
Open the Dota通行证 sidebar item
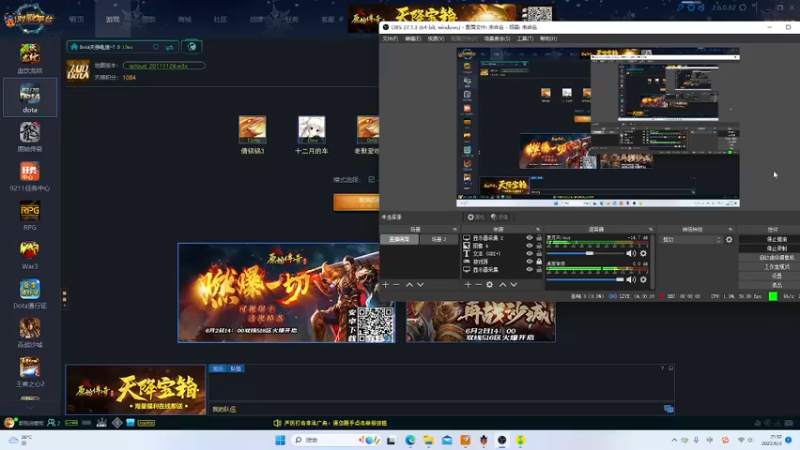[30, 294]
